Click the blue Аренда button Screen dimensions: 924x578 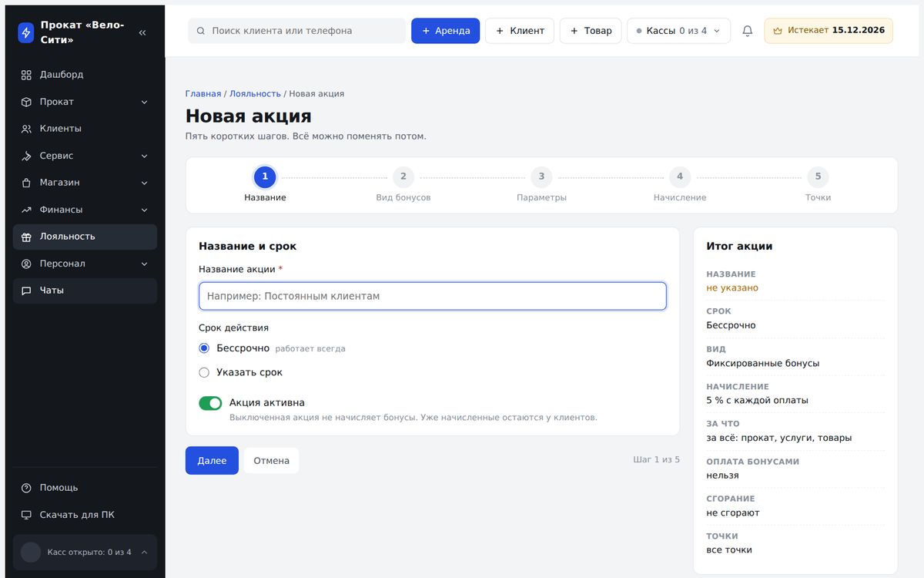point(446,31)
